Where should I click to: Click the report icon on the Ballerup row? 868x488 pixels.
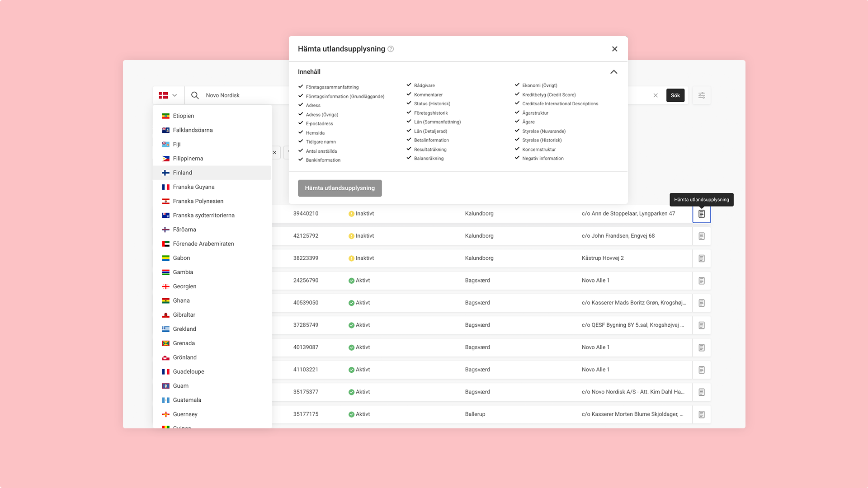701,414
